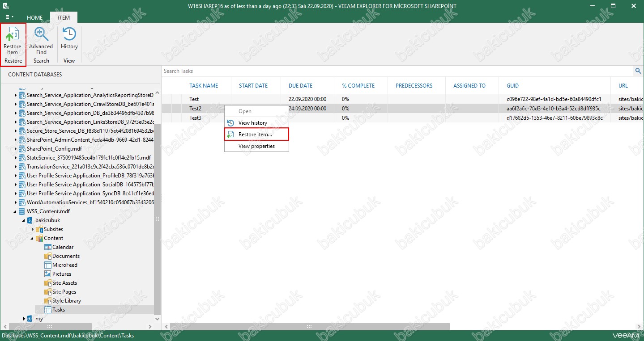Image resolution: width=644 pixels, height=341 pixels.
Task: Choose Open in the context menu
Action: click(x=256, y=111)
